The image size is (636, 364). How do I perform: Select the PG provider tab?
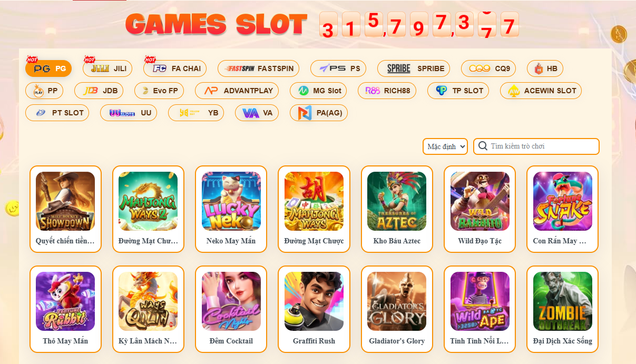point(48,68)
